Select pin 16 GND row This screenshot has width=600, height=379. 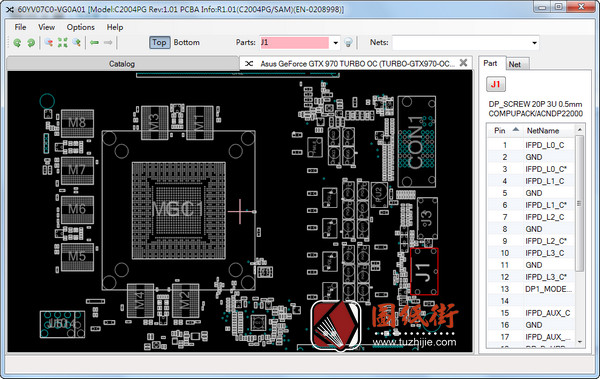click(x=531, y=325)
